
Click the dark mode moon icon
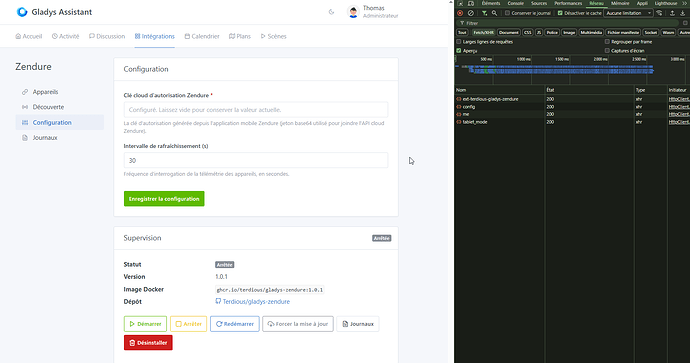tap(331, 12)
